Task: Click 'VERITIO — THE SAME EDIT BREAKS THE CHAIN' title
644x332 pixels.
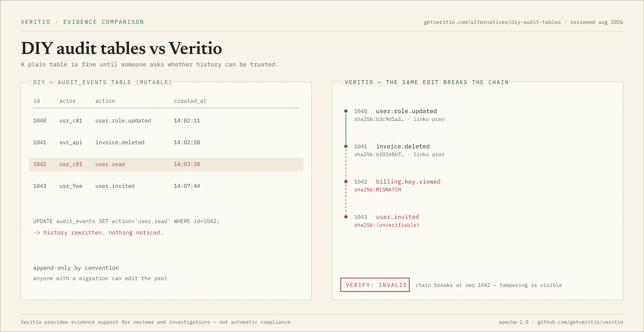Action: tap(427, 82)
